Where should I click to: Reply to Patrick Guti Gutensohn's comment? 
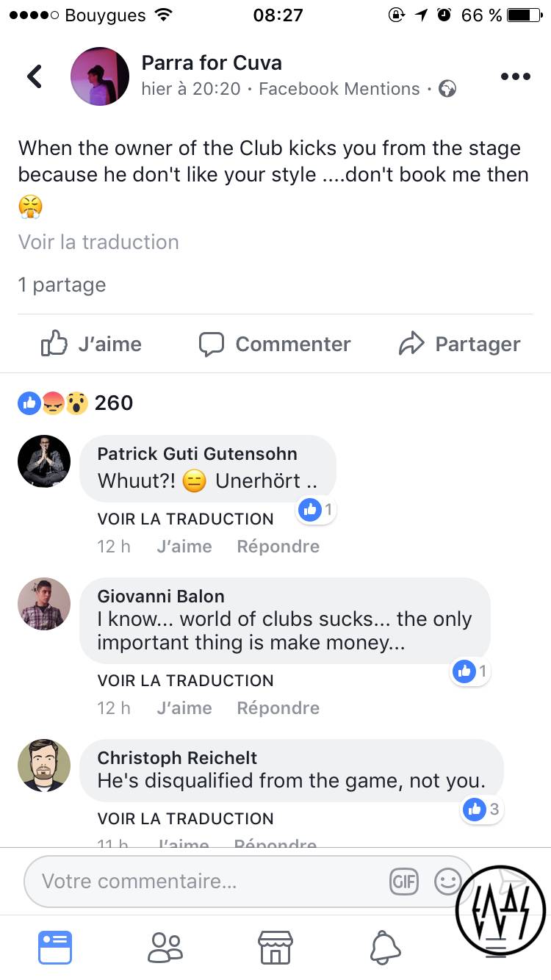pos(278,547)
